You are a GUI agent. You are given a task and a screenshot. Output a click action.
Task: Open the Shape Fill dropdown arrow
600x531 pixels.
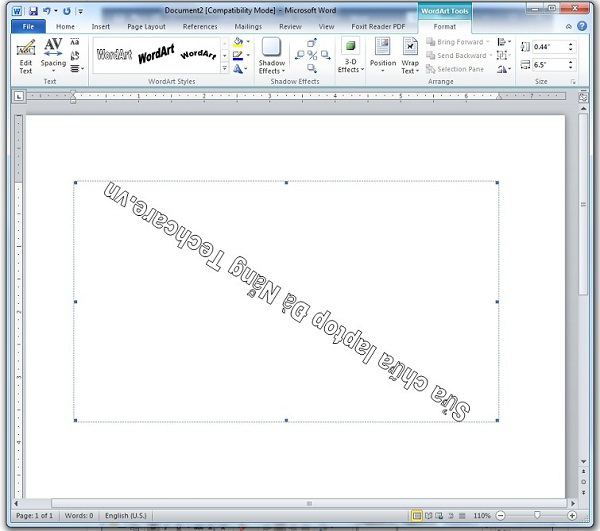(x=248, y=42)
